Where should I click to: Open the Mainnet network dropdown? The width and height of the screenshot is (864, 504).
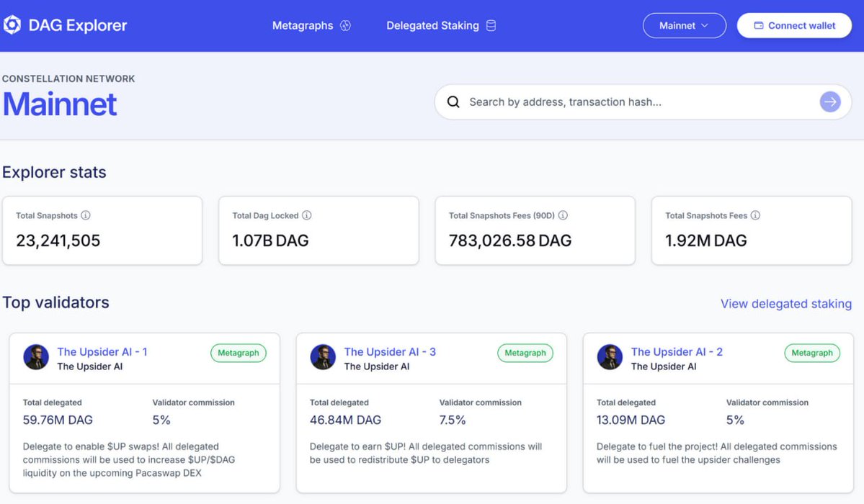[683, 24]
